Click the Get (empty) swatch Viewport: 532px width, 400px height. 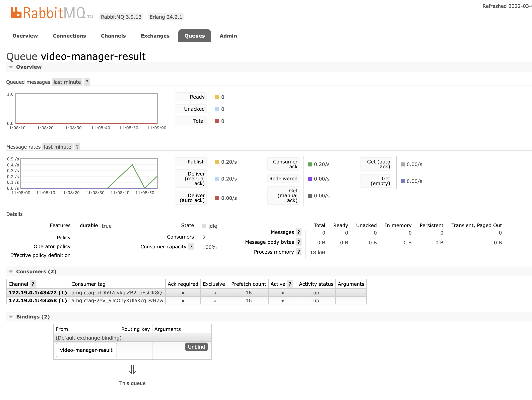pyautogui.click(x=403, y=181)
